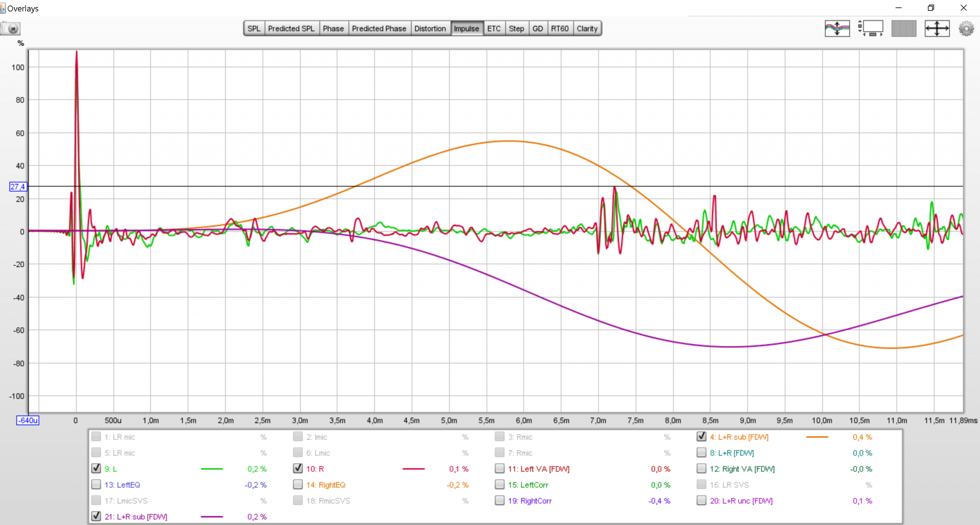Click the Step button
Screen dimensions: 980x525
pyautogui.click(x=516, y=29)
